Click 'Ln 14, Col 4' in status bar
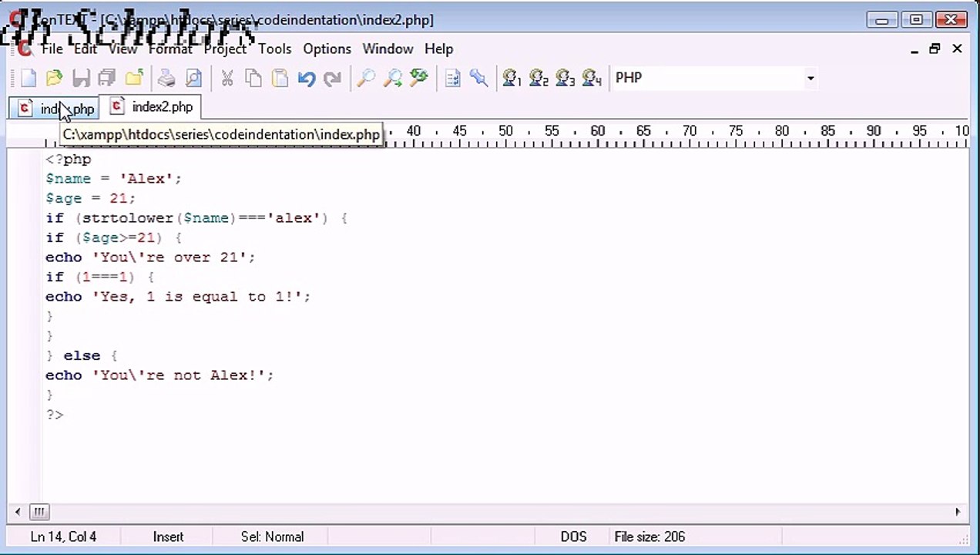The height and width of the screenshot is (555, 980). [63, 536]
